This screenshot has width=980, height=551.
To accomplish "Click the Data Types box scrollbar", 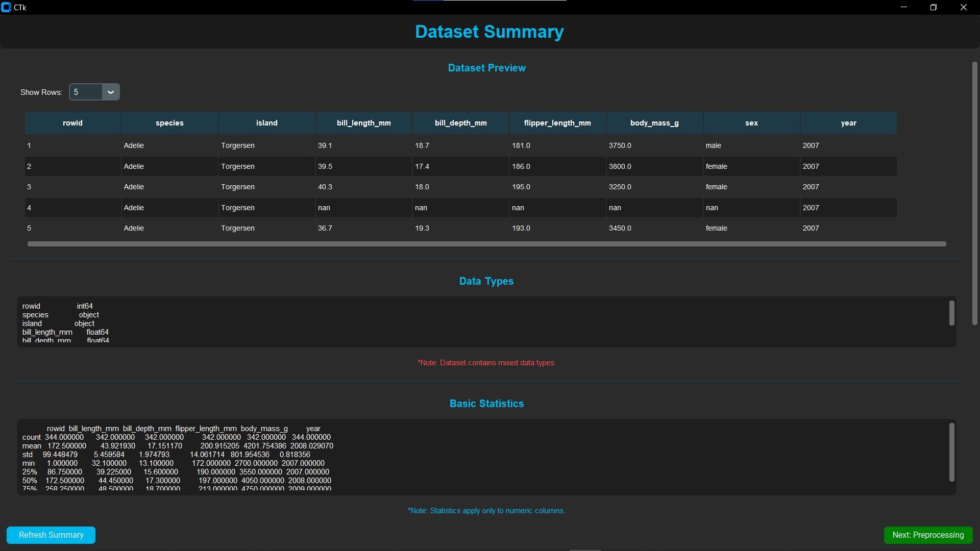I will pyautogui.click(x=951, y=313).
